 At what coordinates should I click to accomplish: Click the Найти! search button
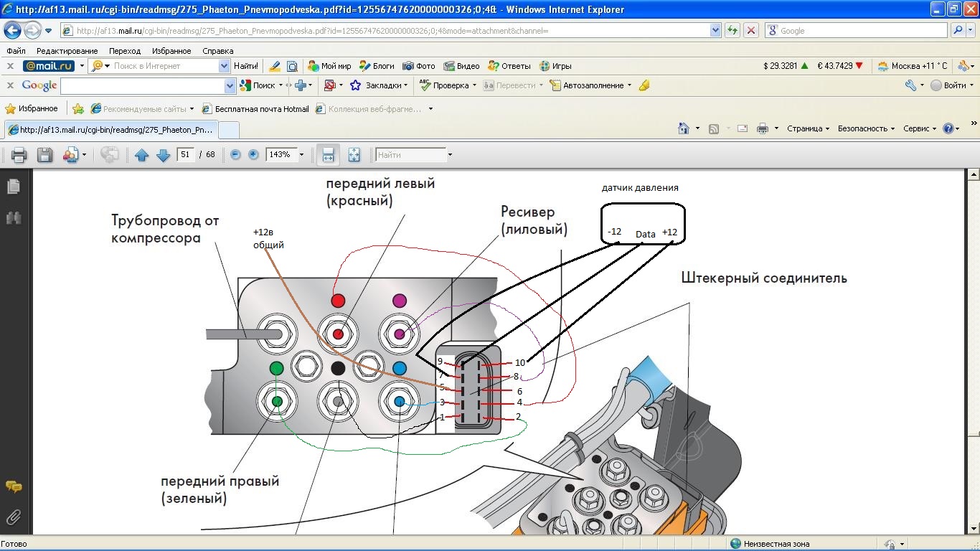(246, 66)
